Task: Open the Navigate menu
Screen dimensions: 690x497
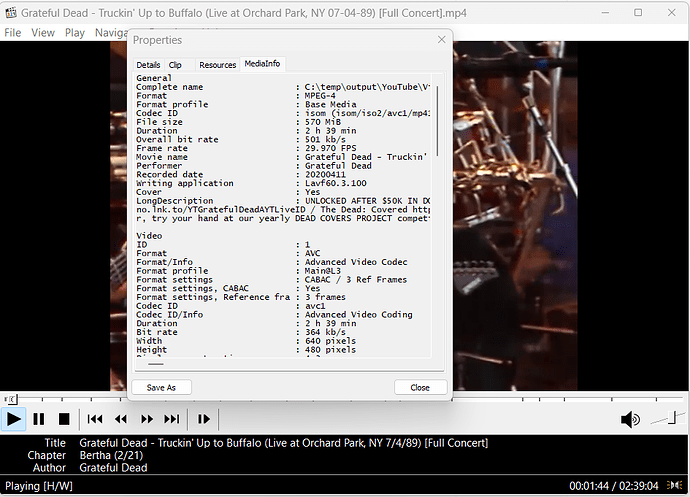Action: [x=111, y=33]
